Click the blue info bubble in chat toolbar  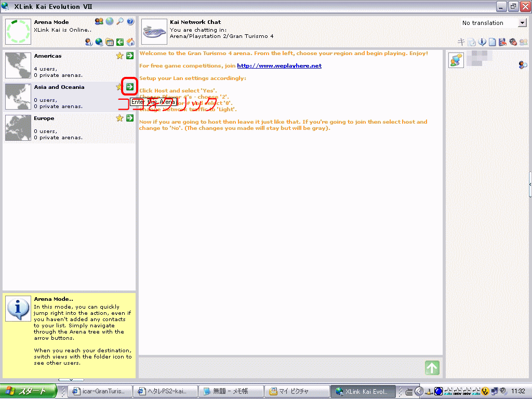pos(482,42)
